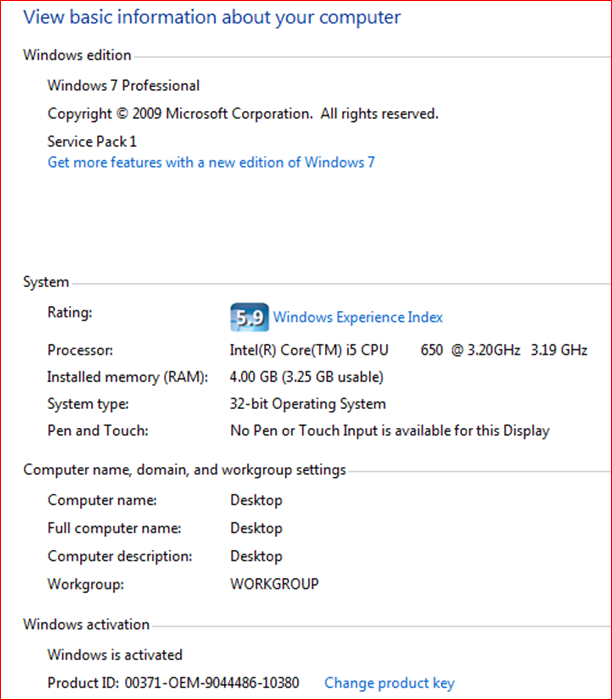Click the Change product key link
612x700 pixels.
point(389,683)
